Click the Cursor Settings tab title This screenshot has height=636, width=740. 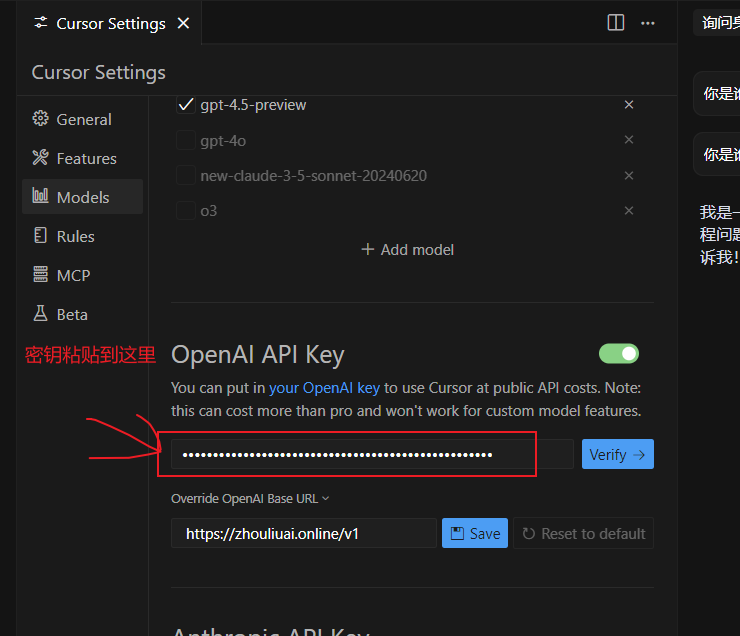(111, 24)
